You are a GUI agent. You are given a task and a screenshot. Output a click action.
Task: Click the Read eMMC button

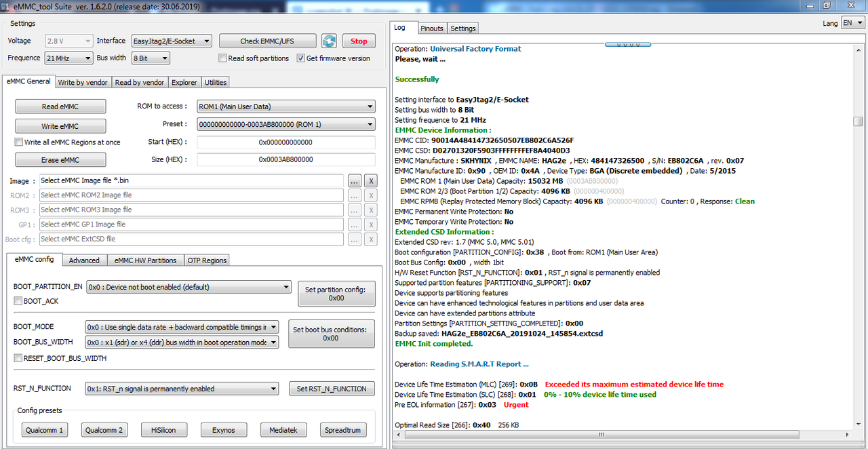[60, 106]
